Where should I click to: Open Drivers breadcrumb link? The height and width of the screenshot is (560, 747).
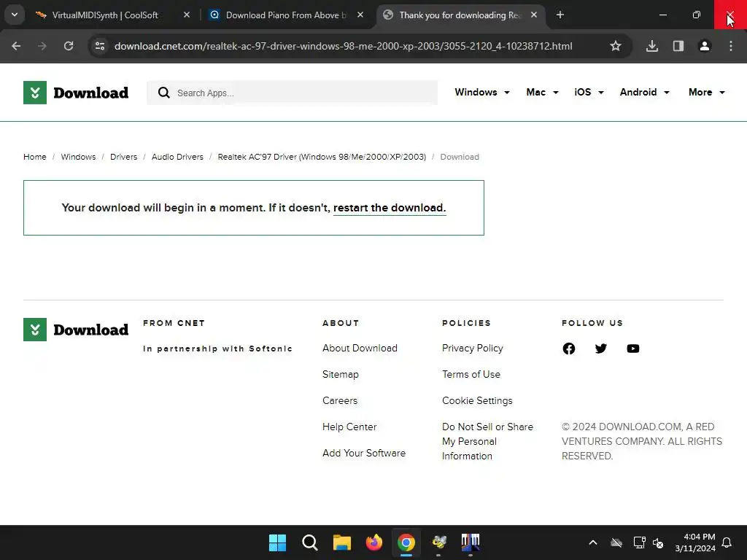tap(123, 157)
